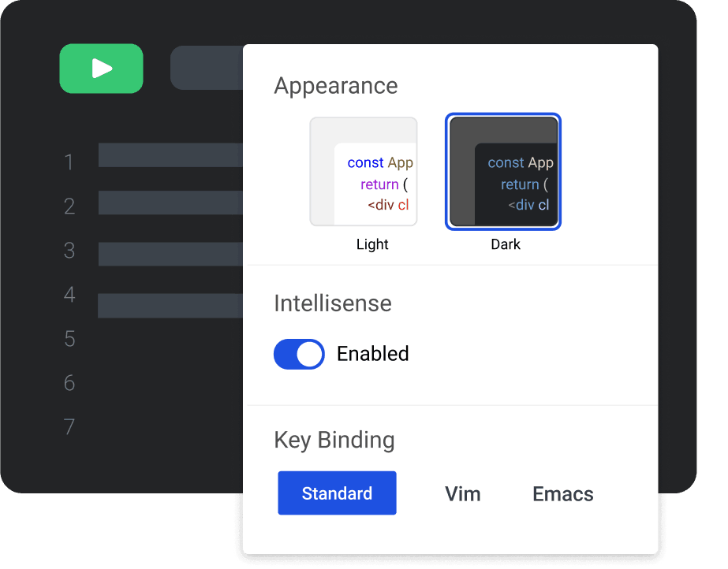This screenshot has height=569, width=728.
Task: Click the 'Light' label under the theme preview
Action: click(x=372, y=244)
